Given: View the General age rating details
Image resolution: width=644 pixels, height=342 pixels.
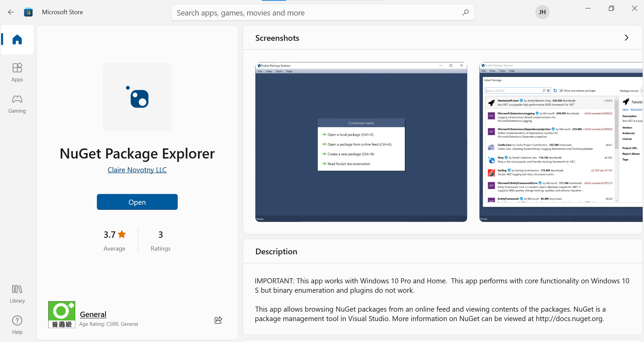Looking at the screenshot, I should click(93, 314).
